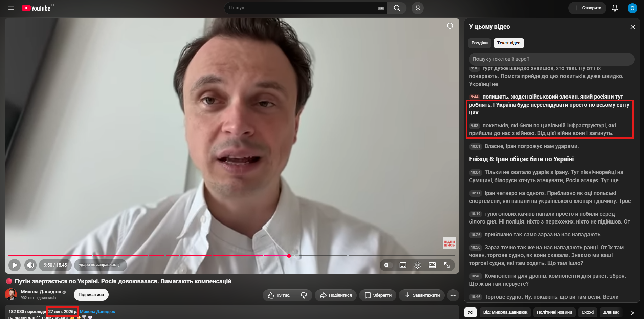
Task: Open the Створити menu
Action: tap(588, 8)
